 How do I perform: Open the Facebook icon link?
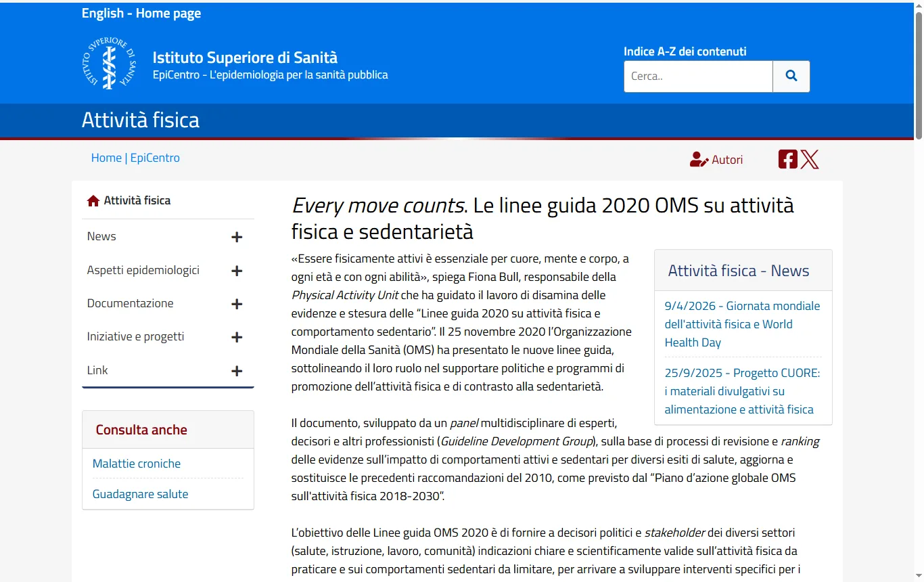tap(788, 160)
